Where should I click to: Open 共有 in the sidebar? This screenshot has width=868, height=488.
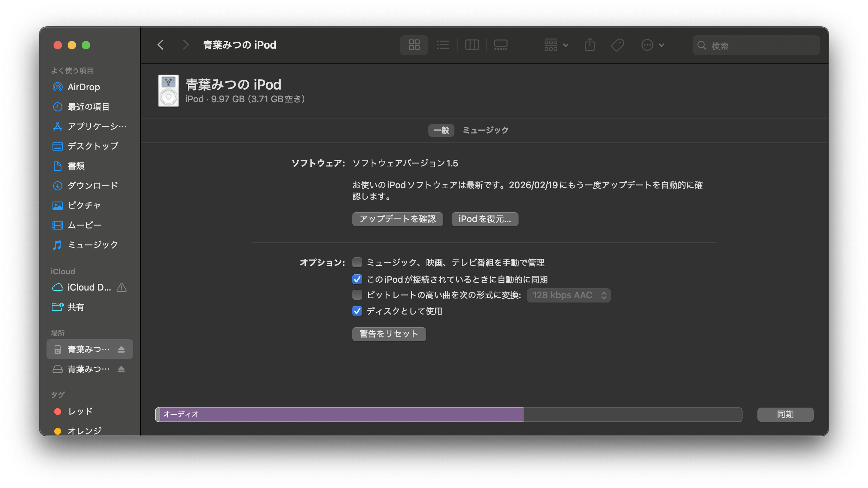pyautogui.click(x=89, y=307)
